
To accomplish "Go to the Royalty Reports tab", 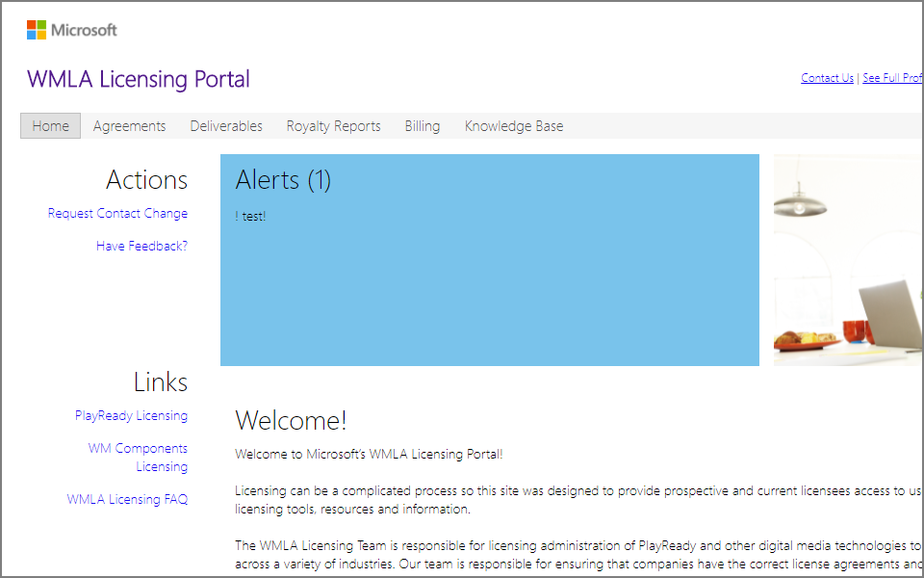I will [x=334, y=125].
